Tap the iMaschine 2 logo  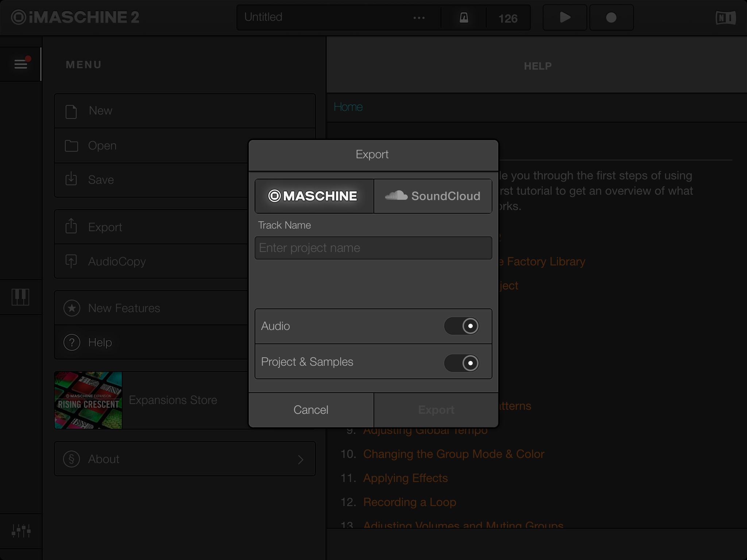(x=75, y=17)
